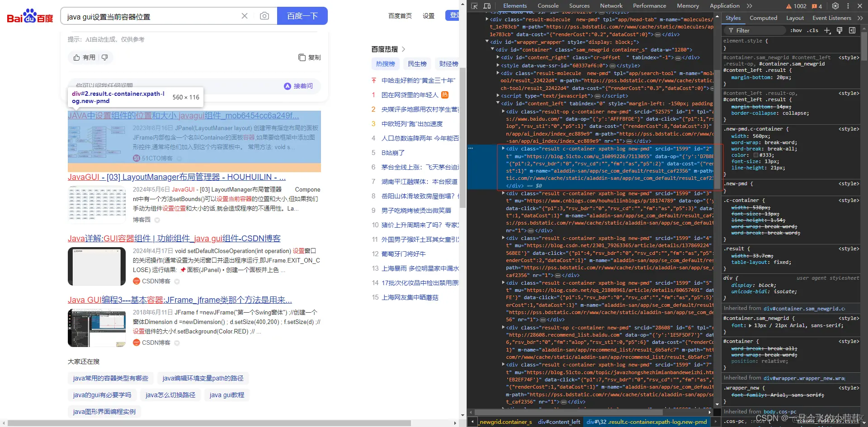Screen dimensions: 868x427
Task: Open the Application tab
Action: 724,6
